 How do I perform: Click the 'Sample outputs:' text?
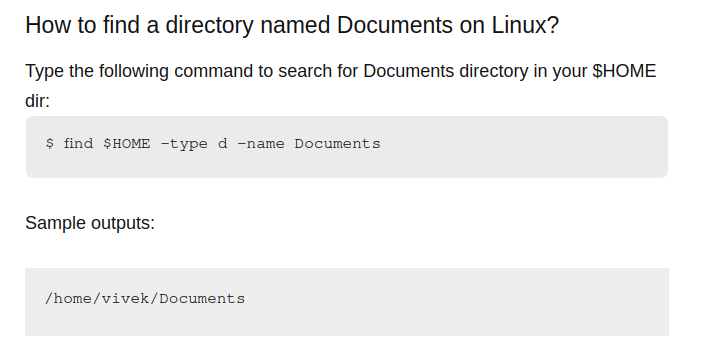[90, 223]
